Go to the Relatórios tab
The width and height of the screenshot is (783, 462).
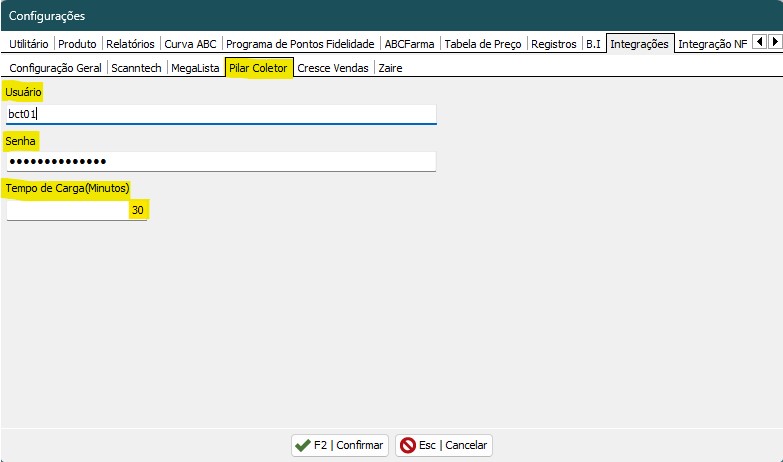point(130,44)
